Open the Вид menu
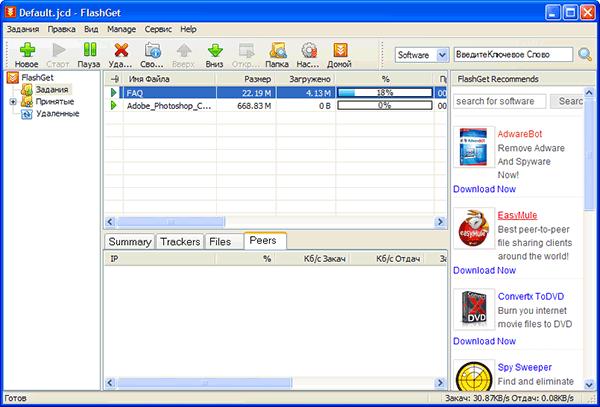The image size is (600, 407). point(91,29)
